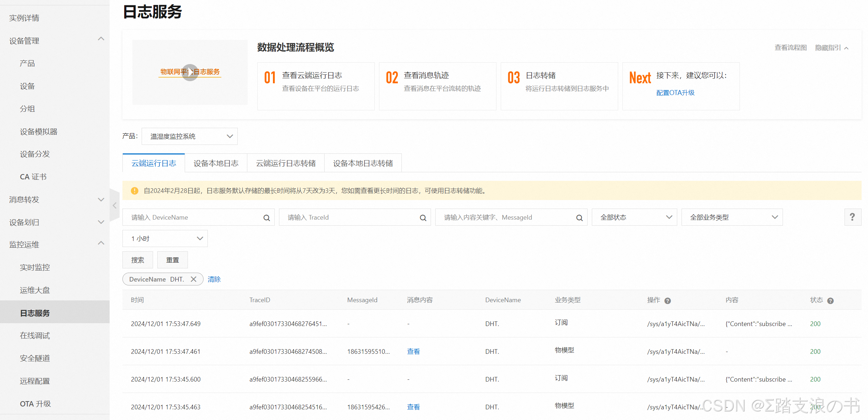The height and width of the screenshot is (420, 868).
Task: Click the 搜索 search button
Action: pos(137,260)
